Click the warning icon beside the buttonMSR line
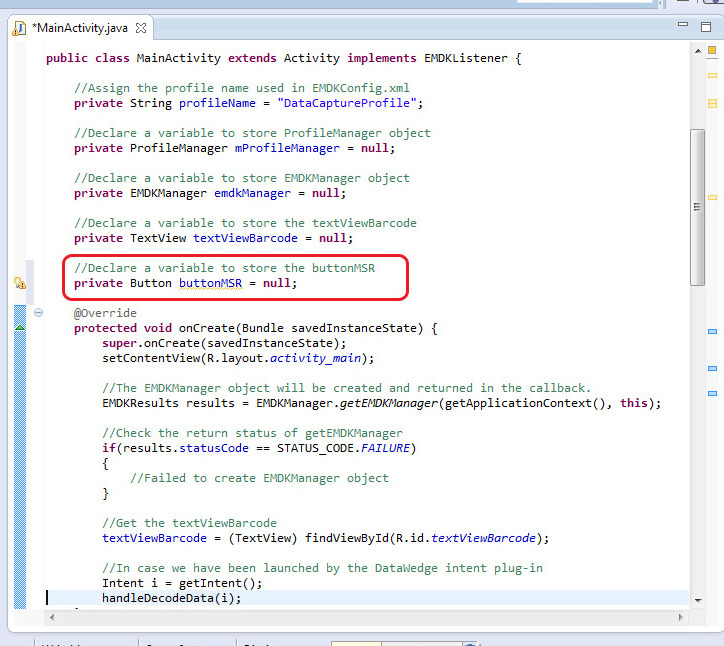The height and width of the screenshot is (646, 724). (19, 283)
